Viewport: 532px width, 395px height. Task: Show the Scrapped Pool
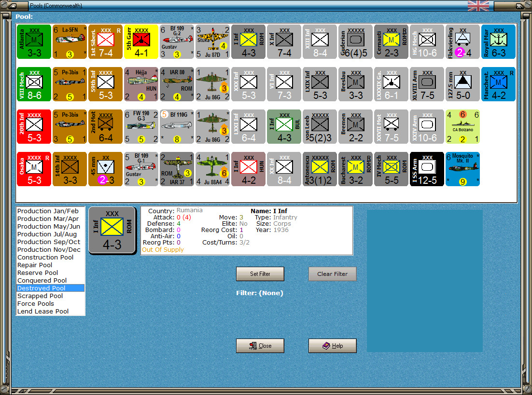tap(50, 296)
